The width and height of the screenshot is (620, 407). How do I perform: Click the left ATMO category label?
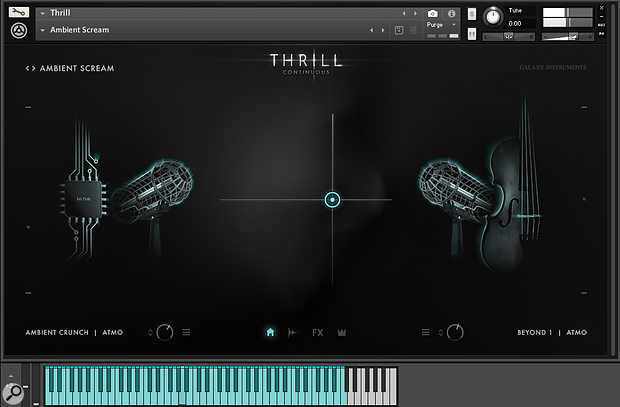pos(113,333)
